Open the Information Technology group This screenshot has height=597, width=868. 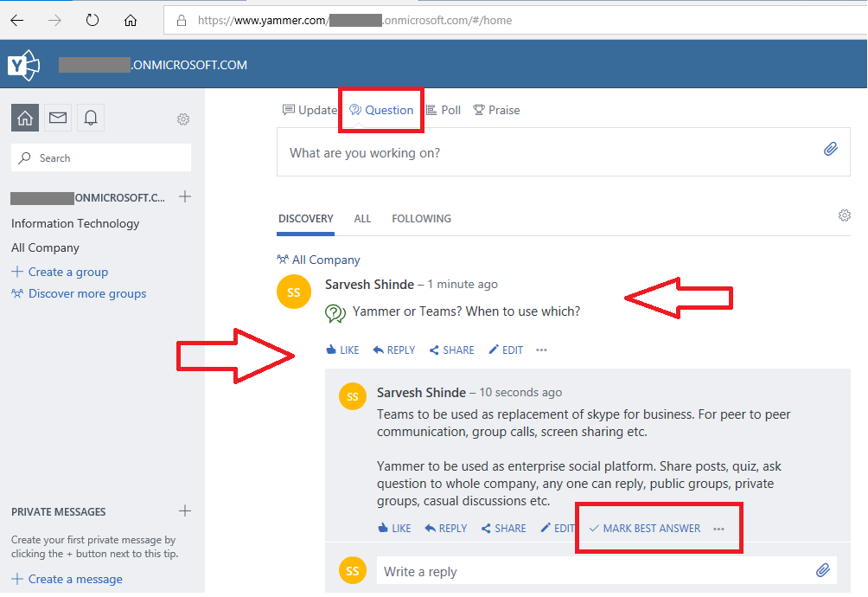click(74, 223)
